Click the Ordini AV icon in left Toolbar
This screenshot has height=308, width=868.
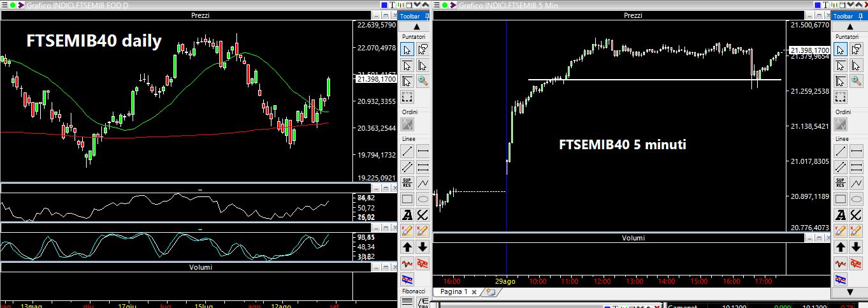point(407,125)
